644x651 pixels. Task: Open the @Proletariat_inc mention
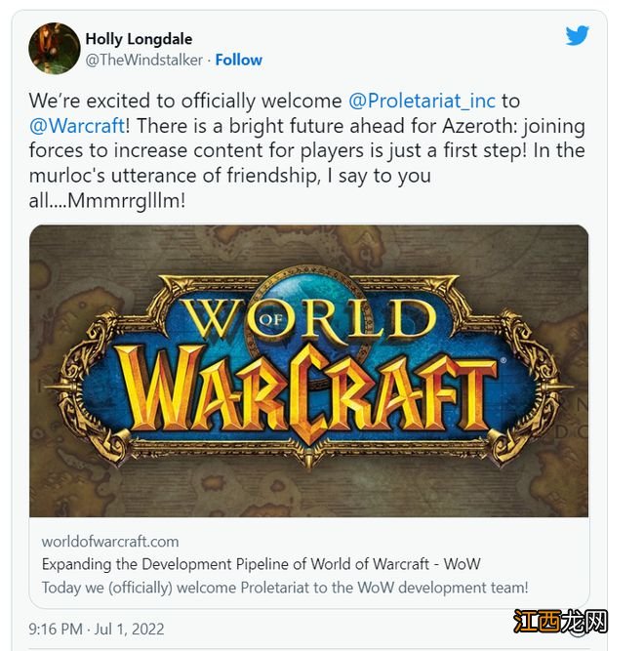pyautogui.click(x=422, y=101)
